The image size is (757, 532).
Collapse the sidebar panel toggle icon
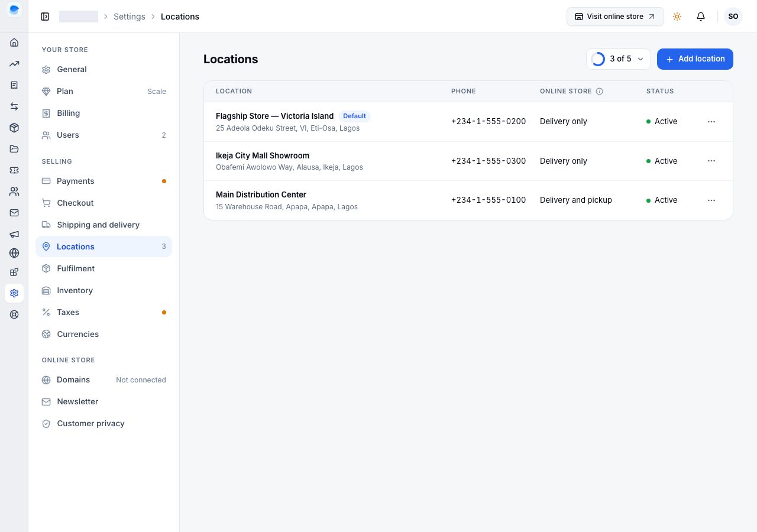click(x=45, y=17)
